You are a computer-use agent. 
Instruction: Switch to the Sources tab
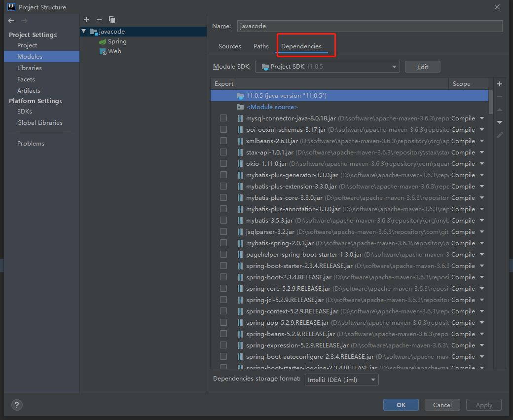(229, 46)
